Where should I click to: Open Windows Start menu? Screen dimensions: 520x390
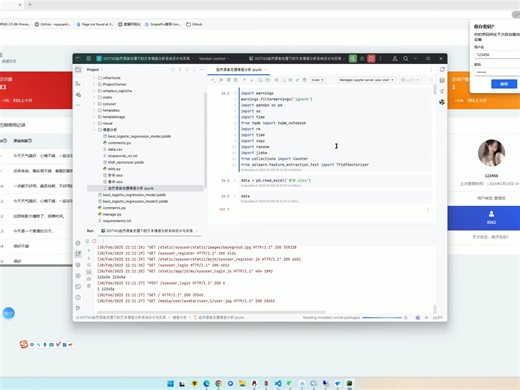click(x=170, y=384)
